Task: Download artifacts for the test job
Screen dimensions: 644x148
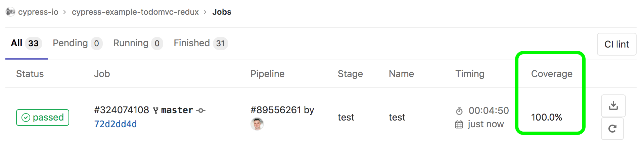Action: 613,106
